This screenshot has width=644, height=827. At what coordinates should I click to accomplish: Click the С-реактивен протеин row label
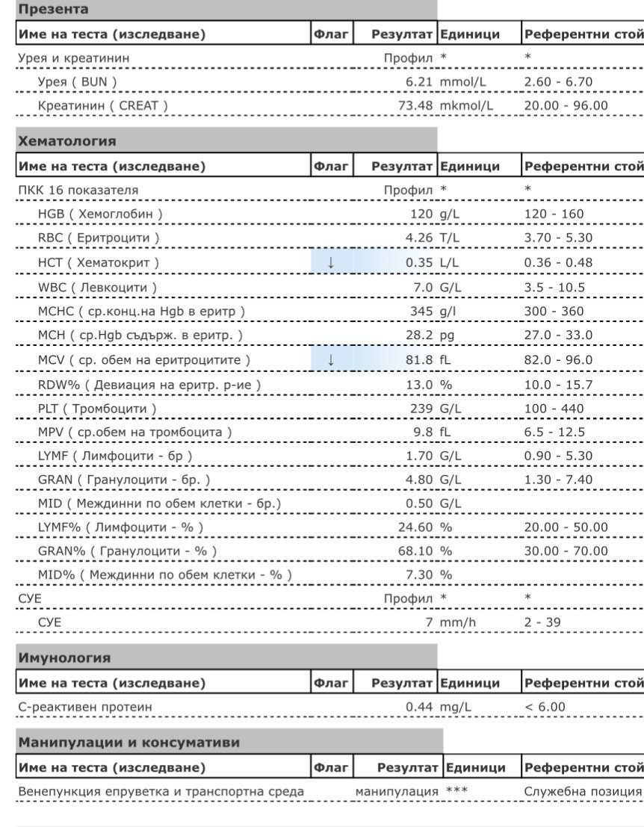pos(84,707)
